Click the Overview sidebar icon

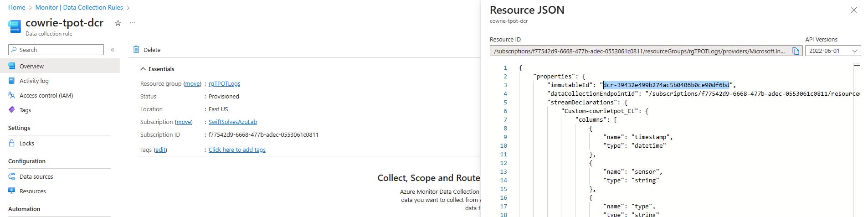coord(12,66)
